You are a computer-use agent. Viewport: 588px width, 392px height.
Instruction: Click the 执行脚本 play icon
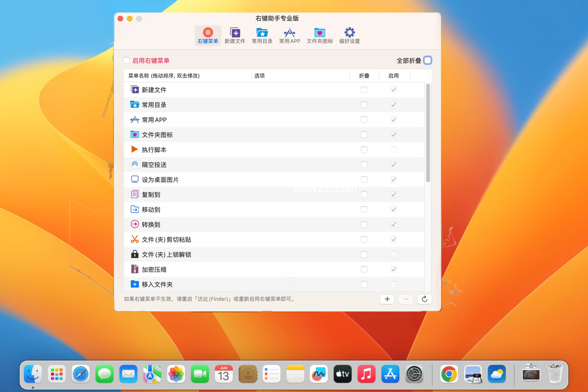[x=135, y=149]
